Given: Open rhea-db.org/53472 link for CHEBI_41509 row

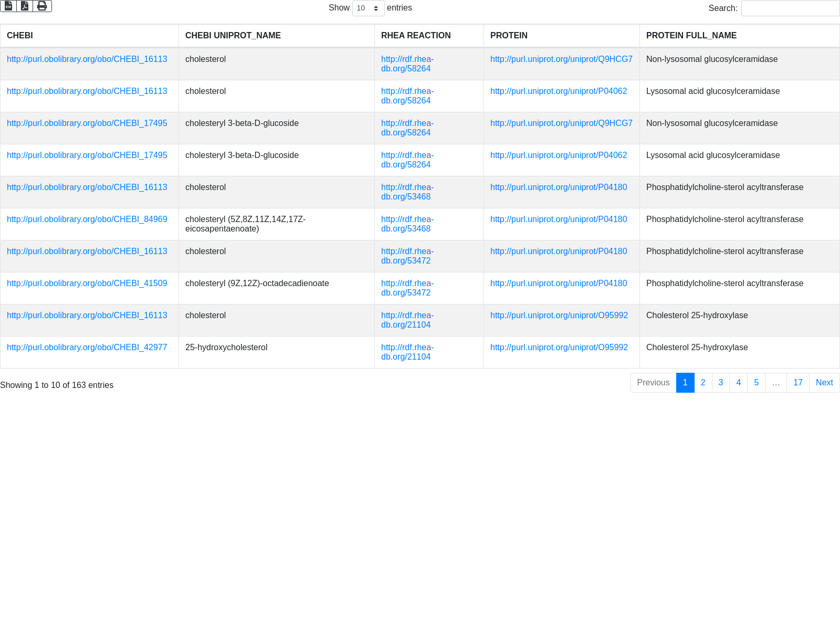Looking at the screenshot, I should click(407, 288).
